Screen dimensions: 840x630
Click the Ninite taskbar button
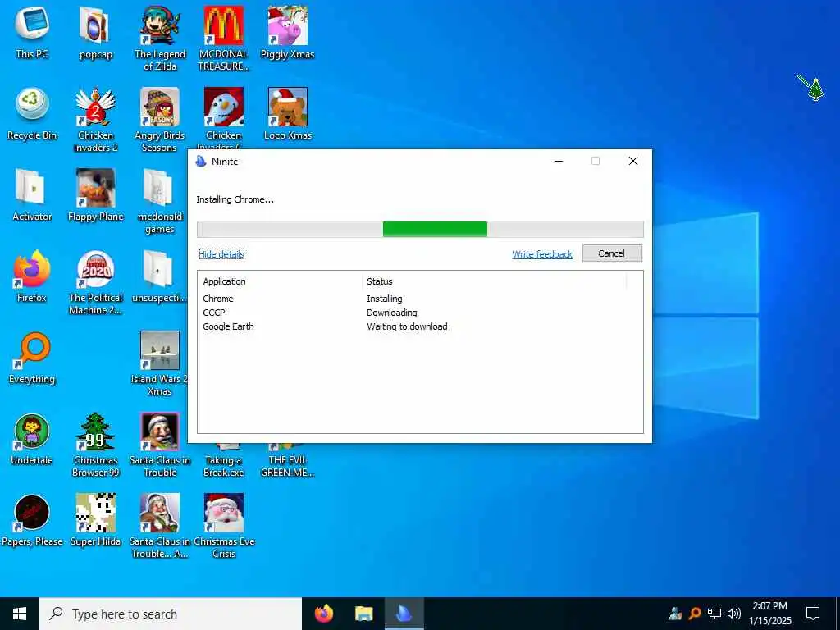[404, 614]
